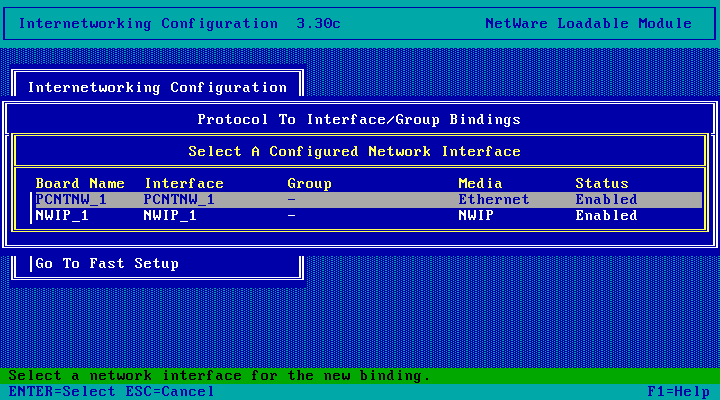The height and width of the screenshot is (400, 720).
Task: Click the Interface column header
Action: [x=184, y=184]
